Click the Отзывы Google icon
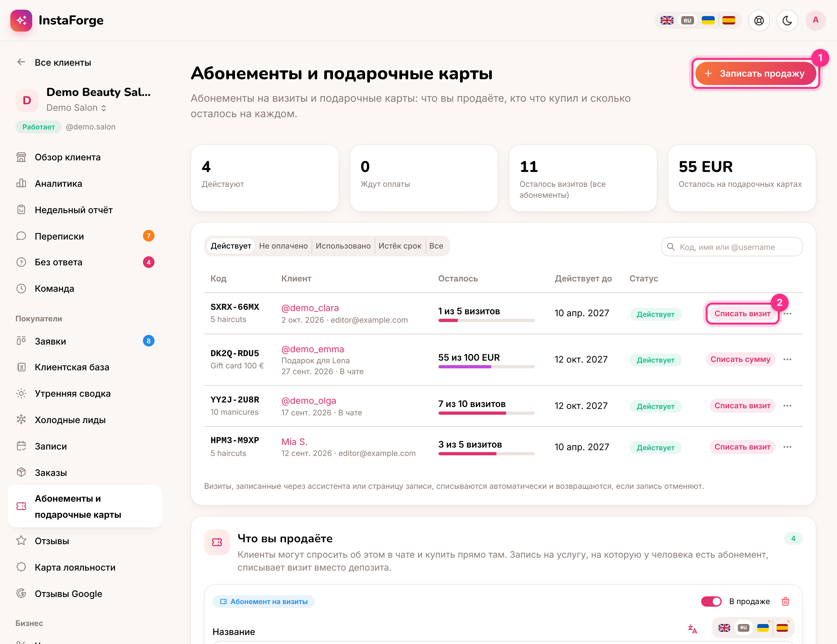The image size is (837, 644). 21,593
